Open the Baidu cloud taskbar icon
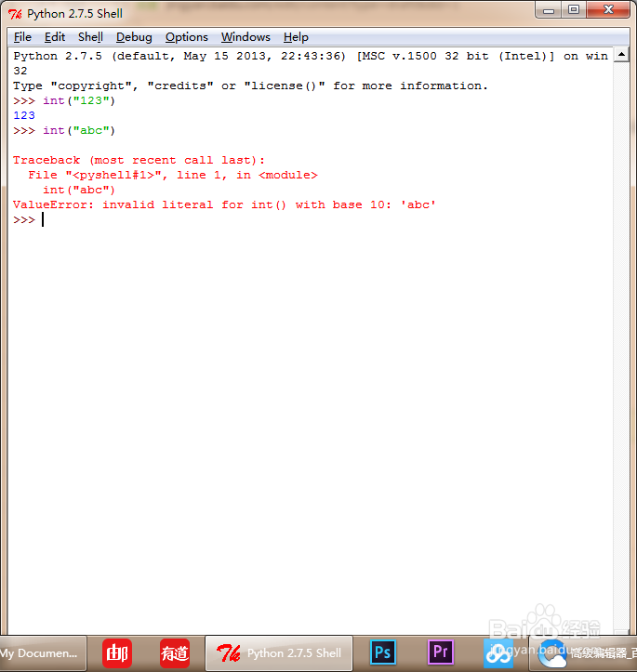 [498, 653]
